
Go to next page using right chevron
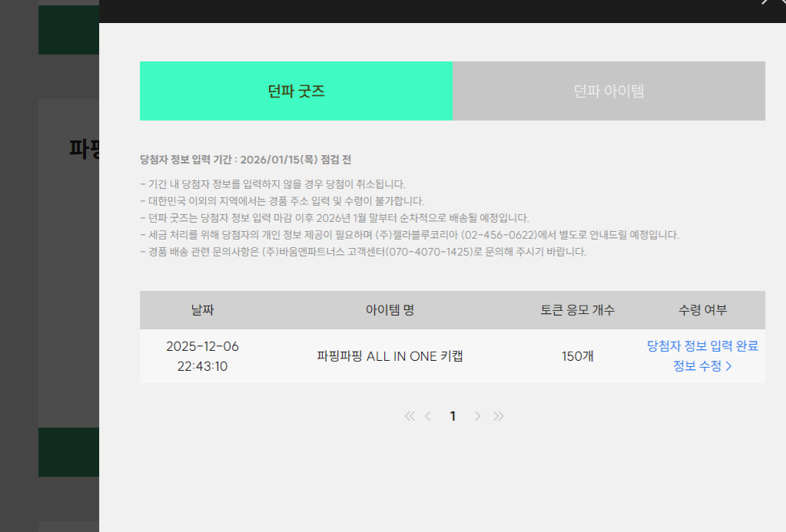point(477,416)
